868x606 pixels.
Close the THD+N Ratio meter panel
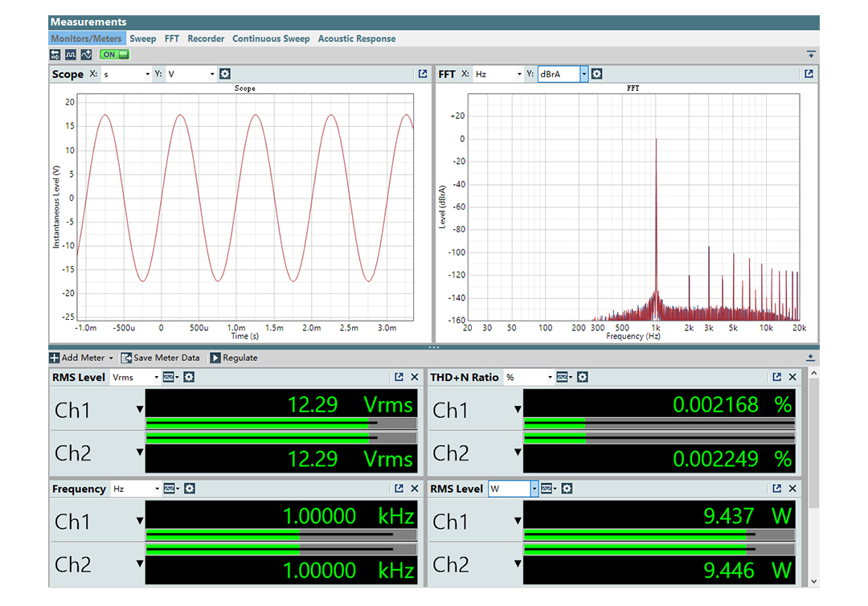(792, 377)
